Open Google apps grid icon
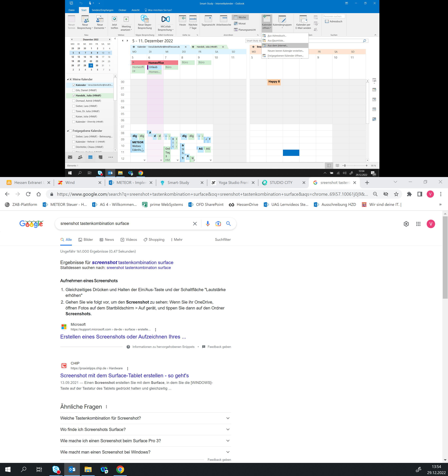This screenshot has width=448, height=476. tap(418, 224)
